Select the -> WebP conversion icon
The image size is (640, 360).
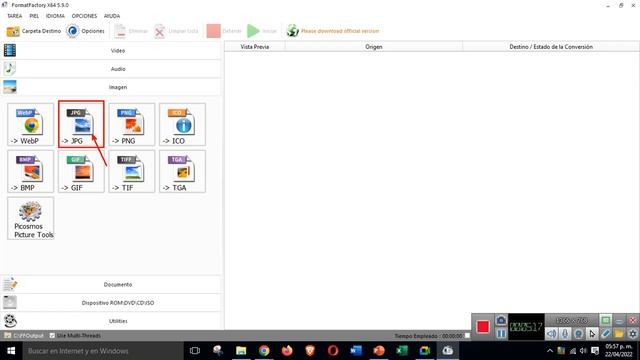pyautogui.click(x=31, y=124)
